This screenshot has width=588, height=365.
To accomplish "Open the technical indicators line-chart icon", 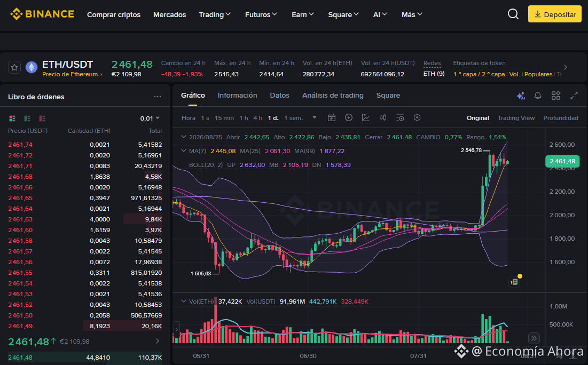I will [x=366, y=118].
